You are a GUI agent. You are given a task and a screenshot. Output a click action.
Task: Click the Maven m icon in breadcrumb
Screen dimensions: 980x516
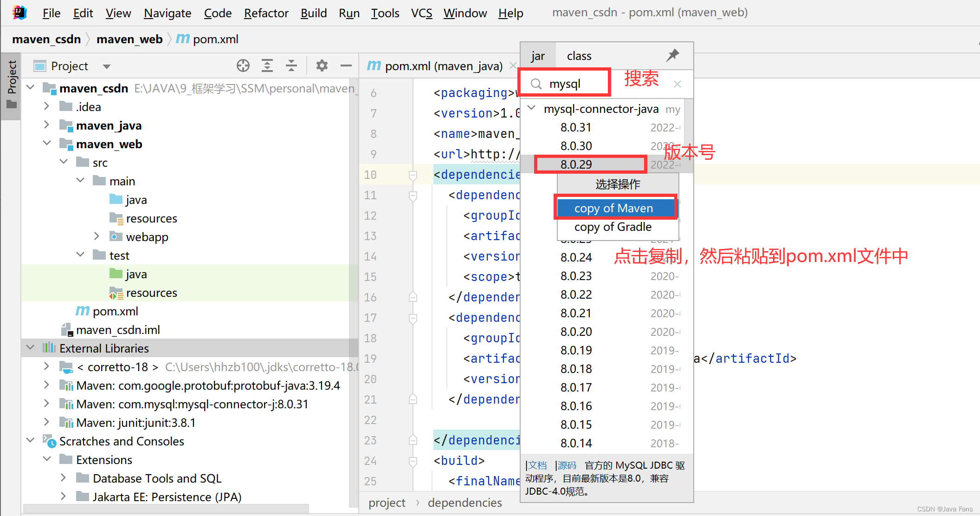[183, 39]
